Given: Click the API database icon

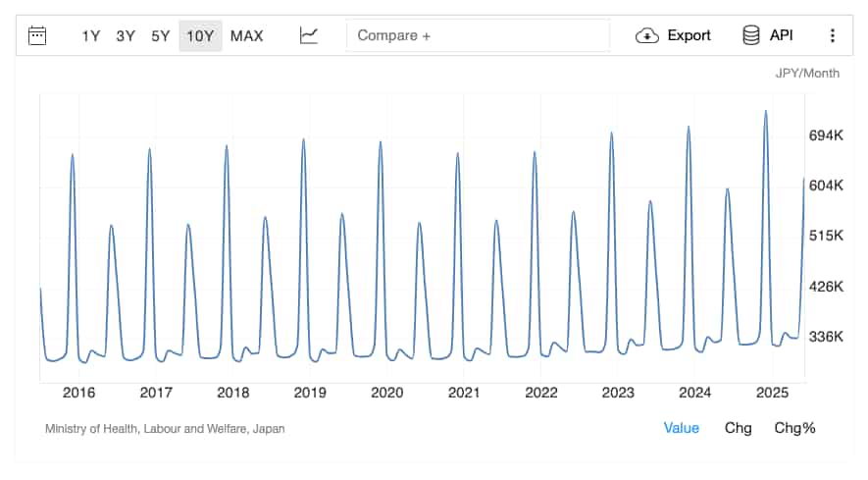Looking at the screenshot, I should pyautogui.click(x=751, y=35).
